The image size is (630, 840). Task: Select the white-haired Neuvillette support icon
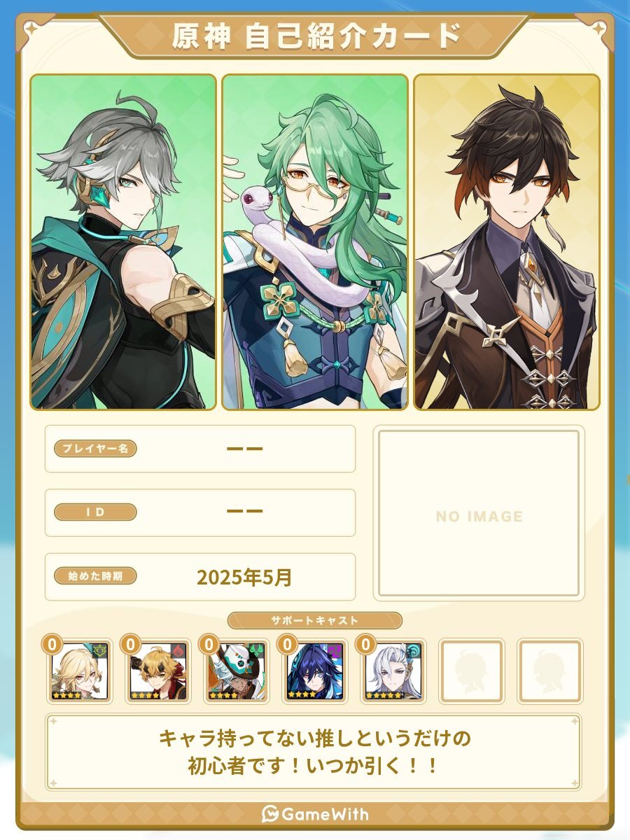[393, 671]
